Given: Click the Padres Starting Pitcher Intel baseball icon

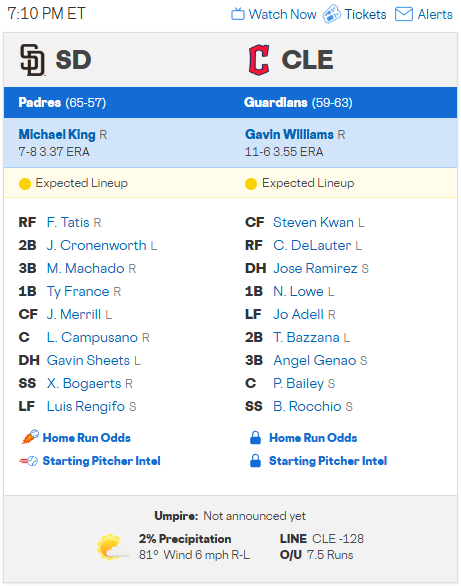Looking at the screenshot, I should point(29,461).
